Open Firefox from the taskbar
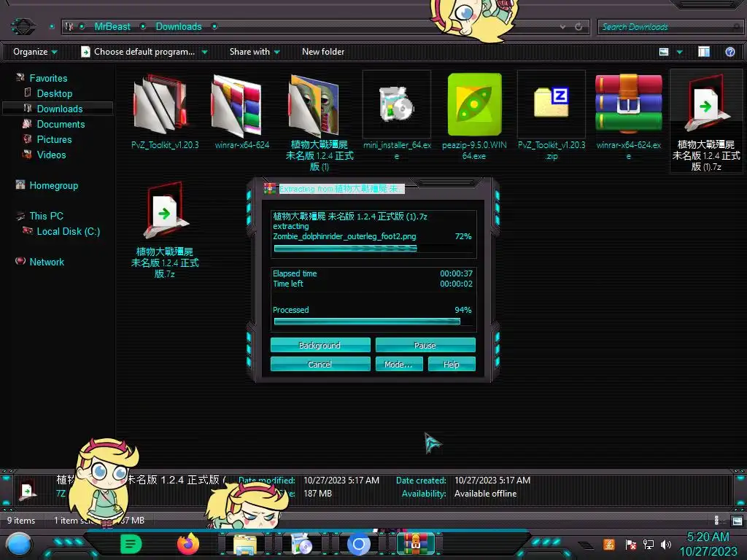Image resolution: width=747 pixels, height=560 pixels. [187, 544]
